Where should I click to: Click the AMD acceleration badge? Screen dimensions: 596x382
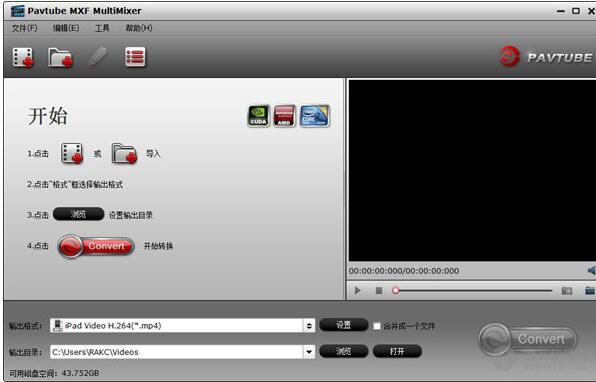coord(284,116)
